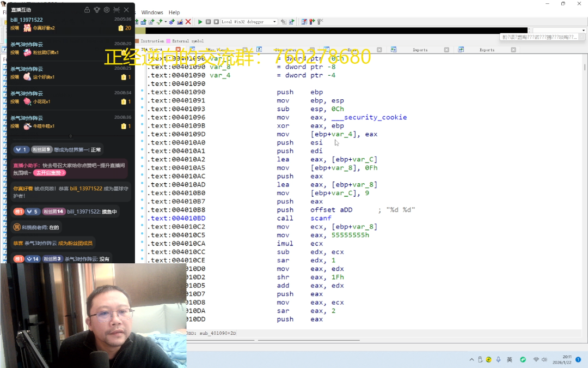
Task: Open the Local Win32 debugger dropdown
Action: [x=274, y=22]
